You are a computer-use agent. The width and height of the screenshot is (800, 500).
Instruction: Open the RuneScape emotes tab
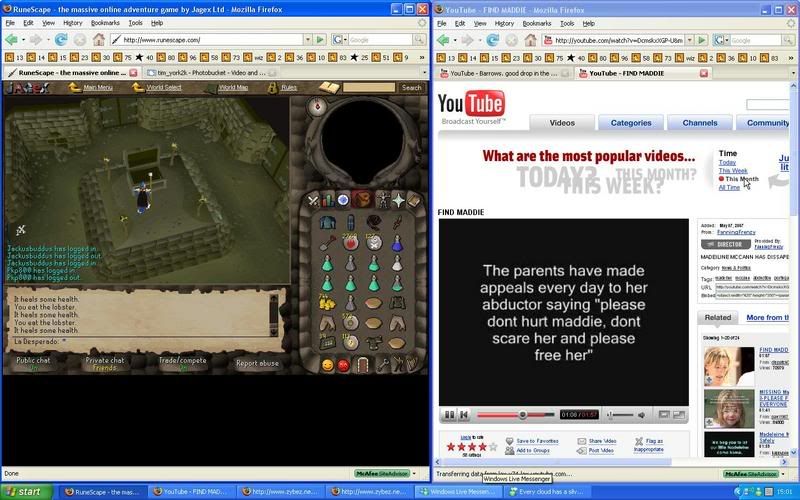click(398, 364)
